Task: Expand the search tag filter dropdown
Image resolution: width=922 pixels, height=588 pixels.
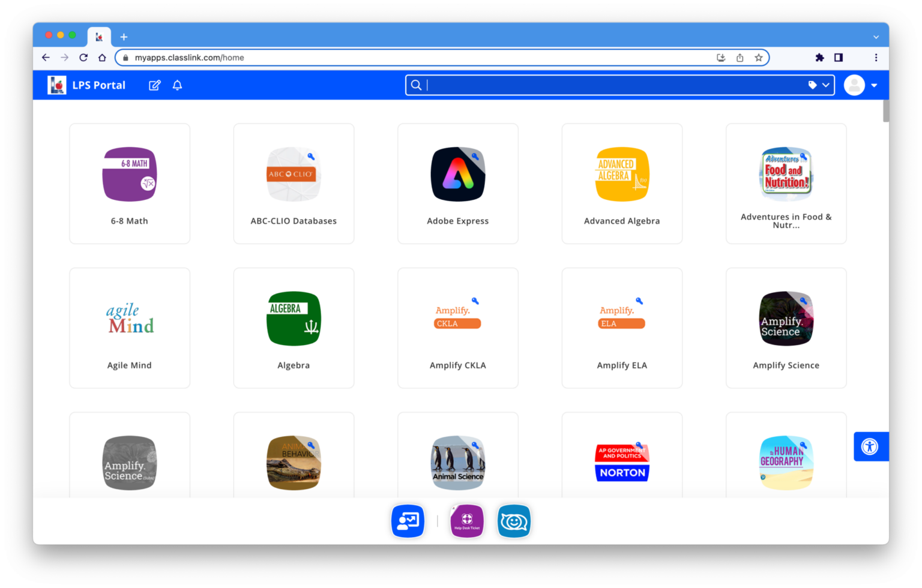Action: coord(819,85)
